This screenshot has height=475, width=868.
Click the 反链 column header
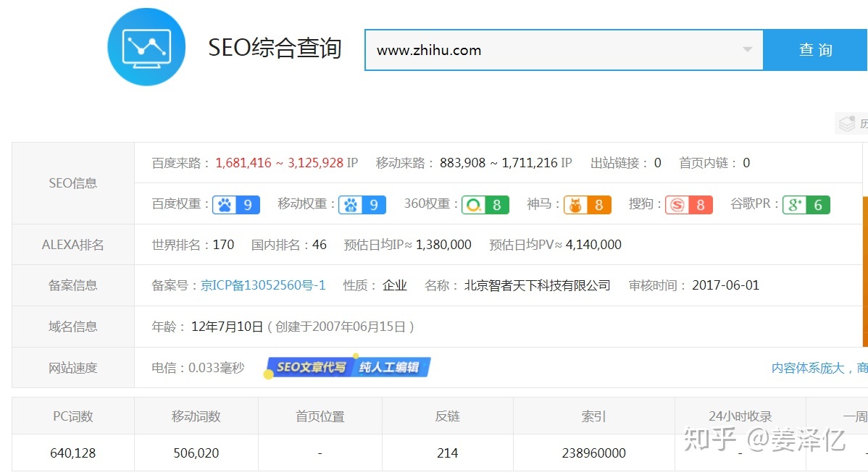447,416
